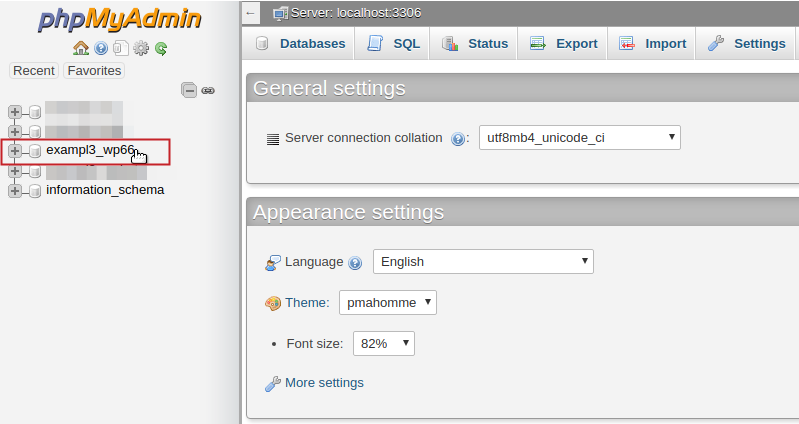Switch to the Databases tab
799x424 pixels.
coord(301,44)
